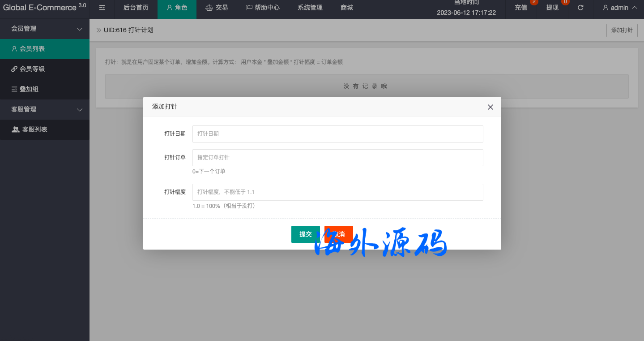This screenshot has width=644, height=341.
Task: Open the 交易 menu
Action: click(217, 8)
